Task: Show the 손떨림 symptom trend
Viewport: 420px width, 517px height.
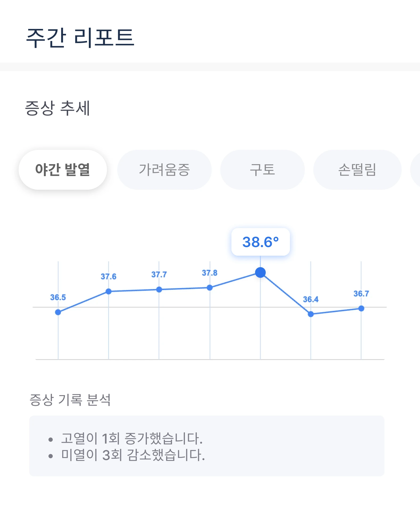Action: coord(357,170)
